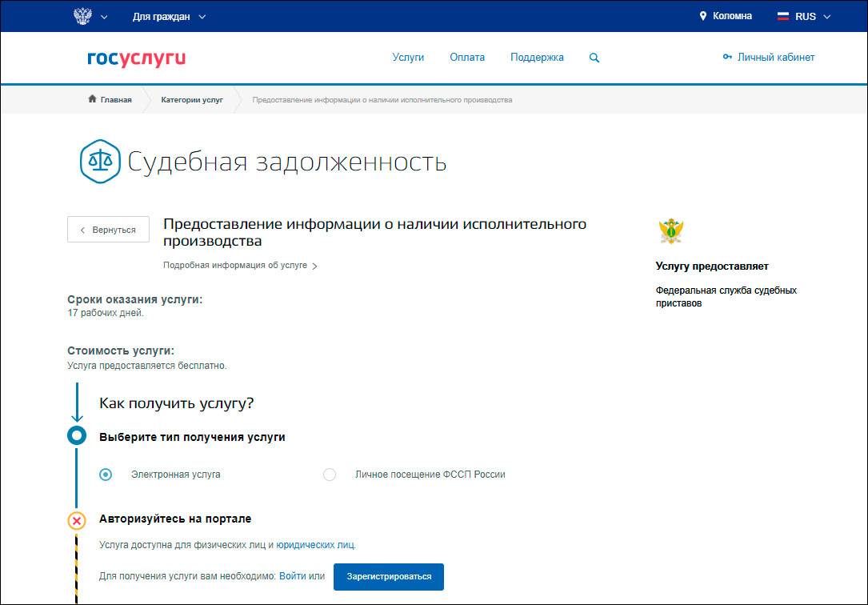Open the Услуги menu item

pos(408,57)
